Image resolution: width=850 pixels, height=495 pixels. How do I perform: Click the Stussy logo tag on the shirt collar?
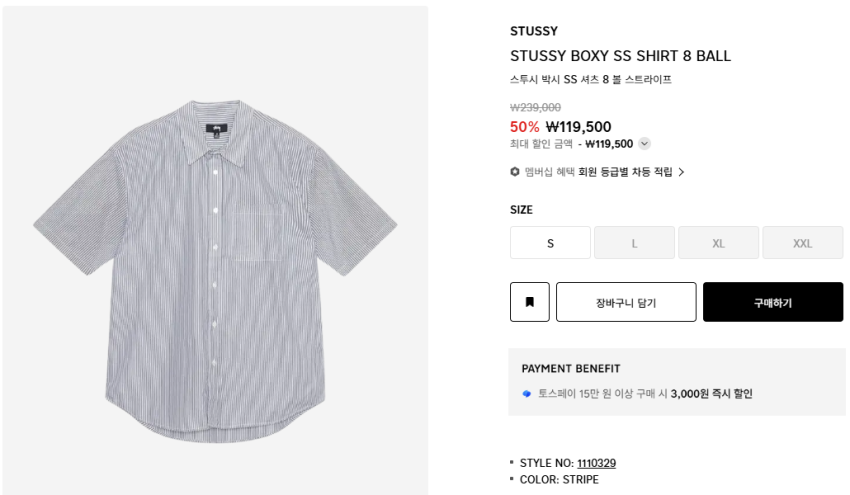click(x=216, y=129)
